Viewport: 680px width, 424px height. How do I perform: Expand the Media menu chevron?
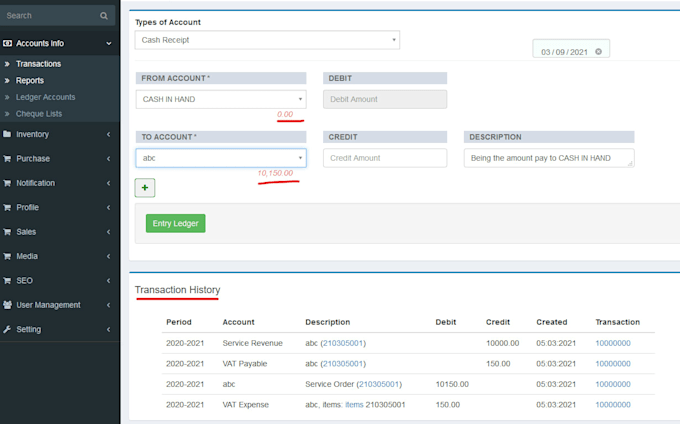[108, 256]
